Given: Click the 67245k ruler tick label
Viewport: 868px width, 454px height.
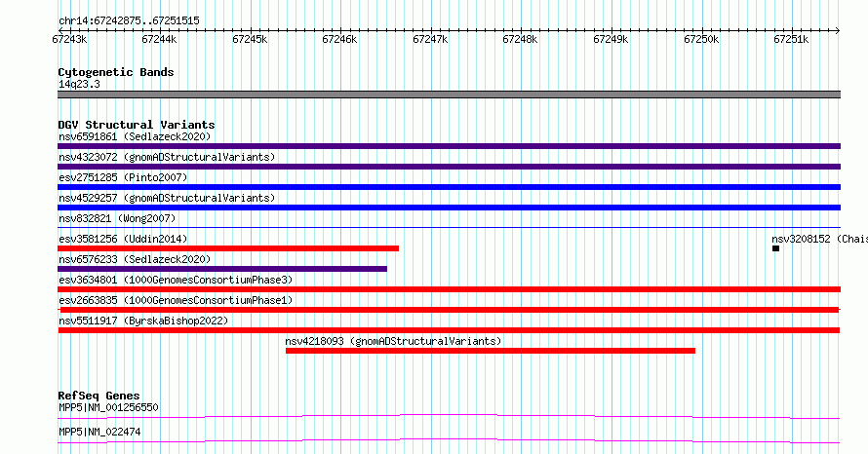Looking at the screenshot, I should (x=251, y=39).
